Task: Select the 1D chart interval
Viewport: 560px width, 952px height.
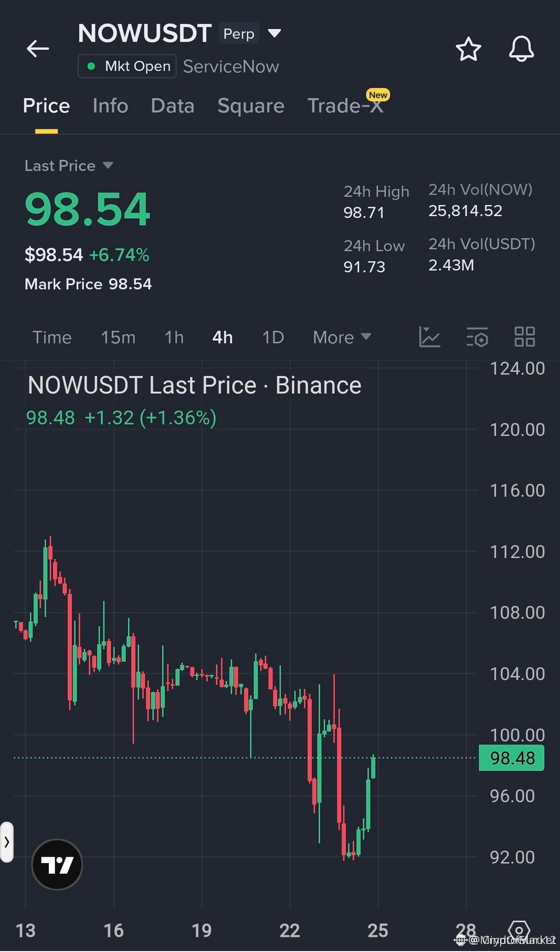Action: pos(273,337)
